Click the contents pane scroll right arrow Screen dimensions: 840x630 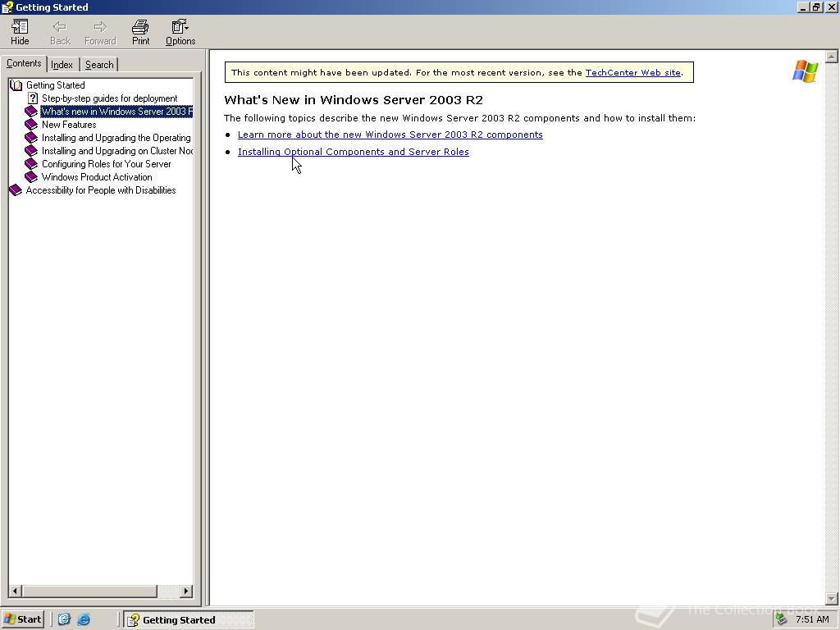pos(186,591)
